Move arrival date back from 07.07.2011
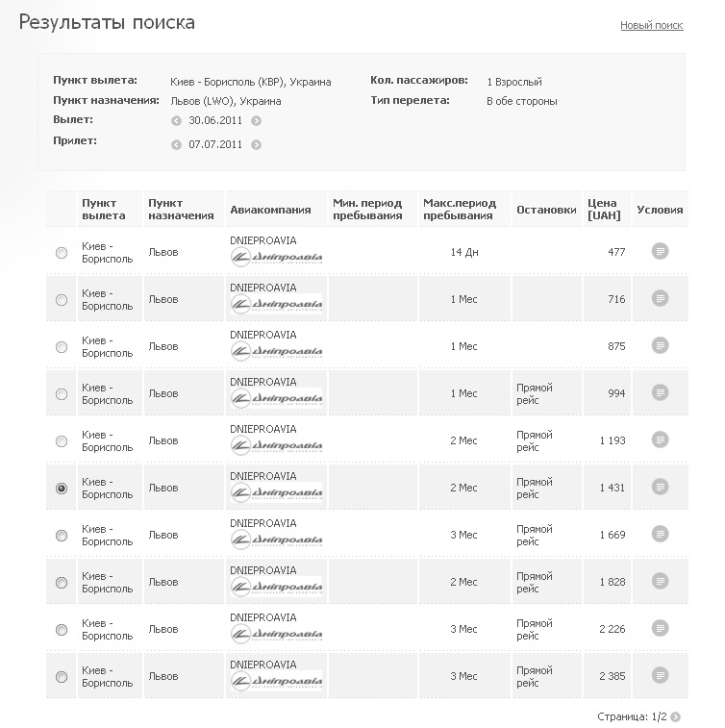 click(176, 145)
